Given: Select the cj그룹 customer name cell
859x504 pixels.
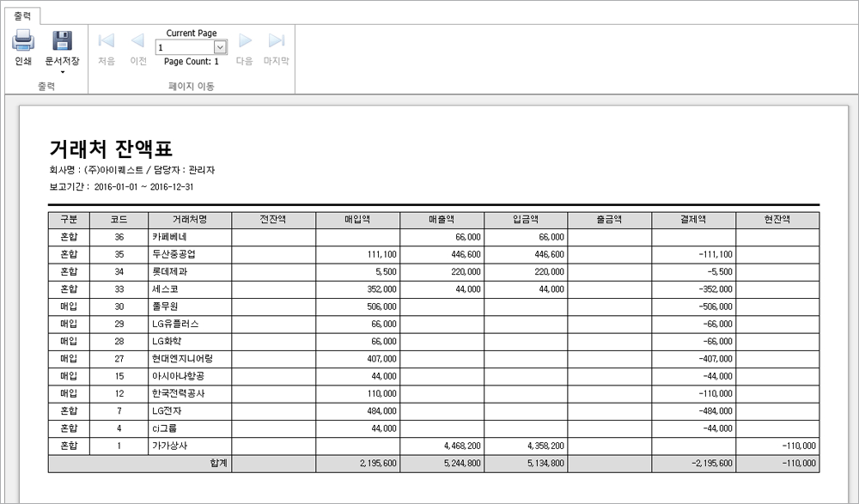Looking at the screenshot, I should click(190, 428).
